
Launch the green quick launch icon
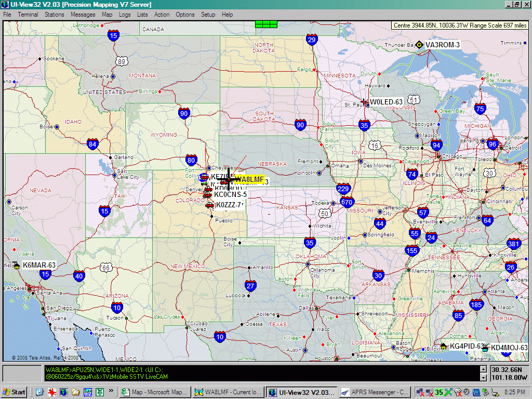[99, 392]
